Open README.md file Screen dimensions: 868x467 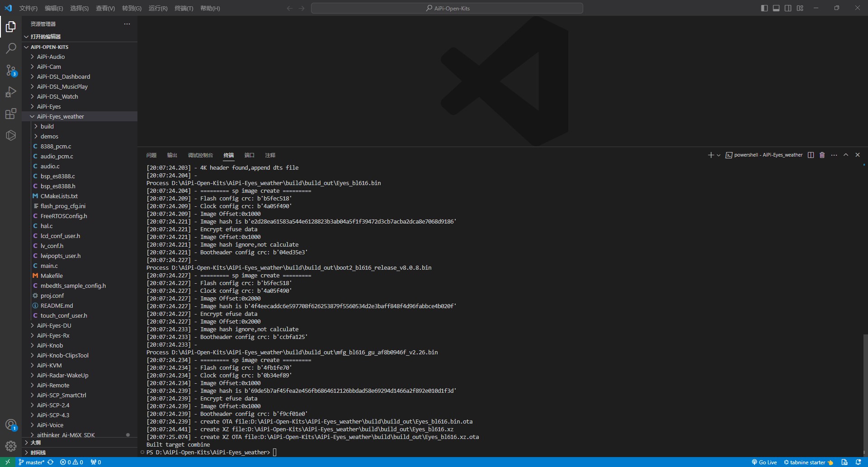point(80,305)
